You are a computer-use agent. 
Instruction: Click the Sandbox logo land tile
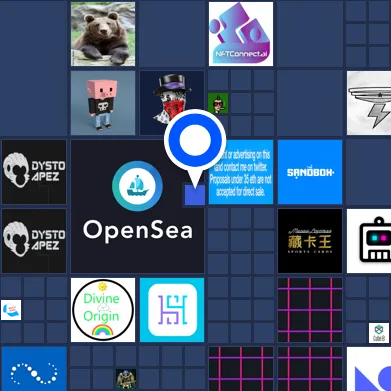click(310, 172)
